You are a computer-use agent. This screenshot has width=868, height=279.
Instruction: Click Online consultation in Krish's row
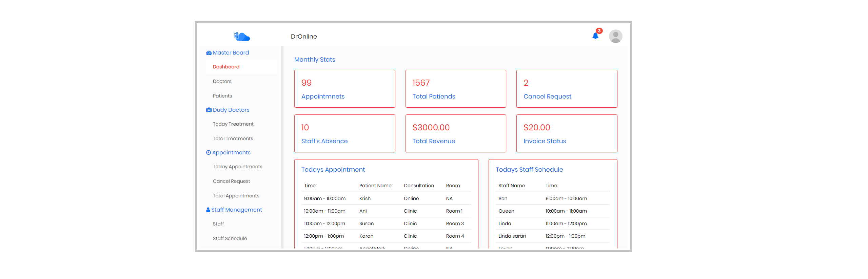pos(411,198)
